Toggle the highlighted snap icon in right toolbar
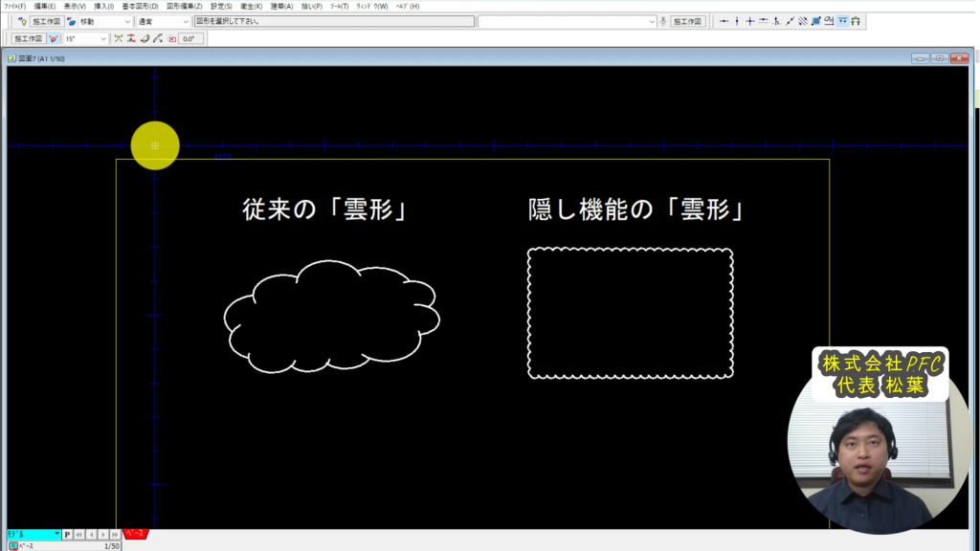 pyautogui.click(x=841, y=21)
